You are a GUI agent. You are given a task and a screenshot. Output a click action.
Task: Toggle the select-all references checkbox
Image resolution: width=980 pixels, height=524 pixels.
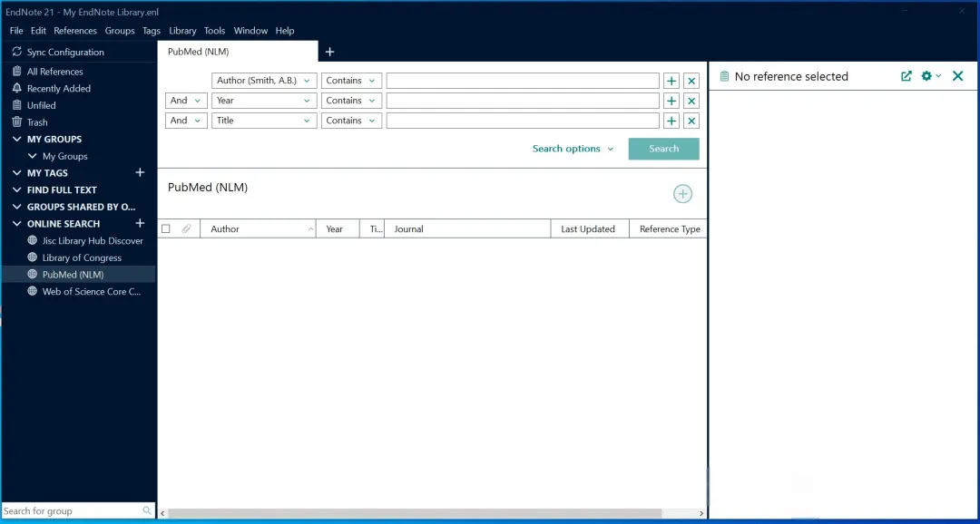point(166,228)
